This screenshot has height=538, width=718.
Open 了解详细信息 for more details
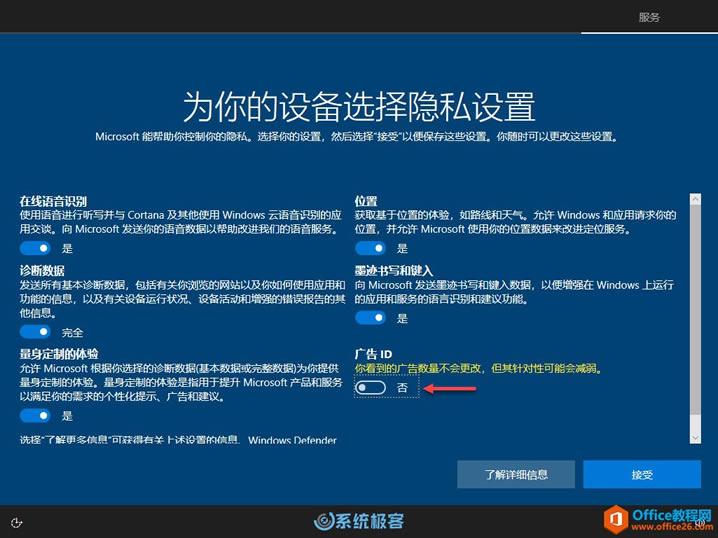click(x=516, y=474)
